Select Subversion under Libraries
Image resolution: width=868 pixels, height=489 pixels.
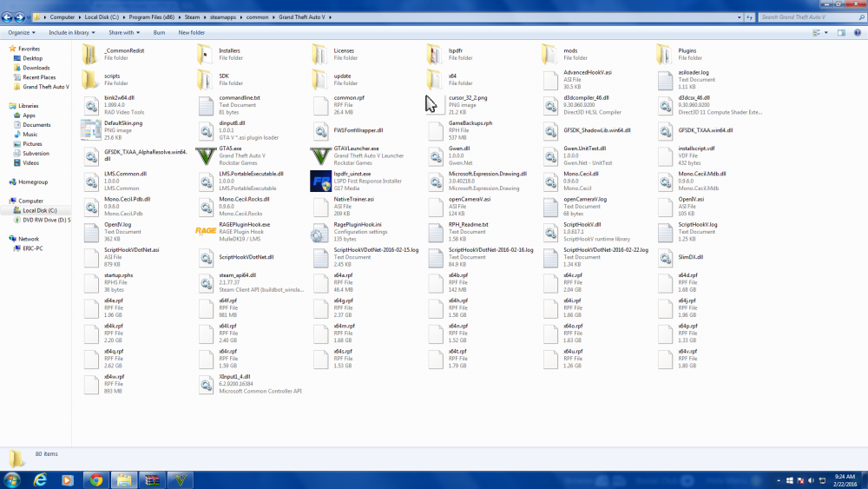[x=36, y=154]
